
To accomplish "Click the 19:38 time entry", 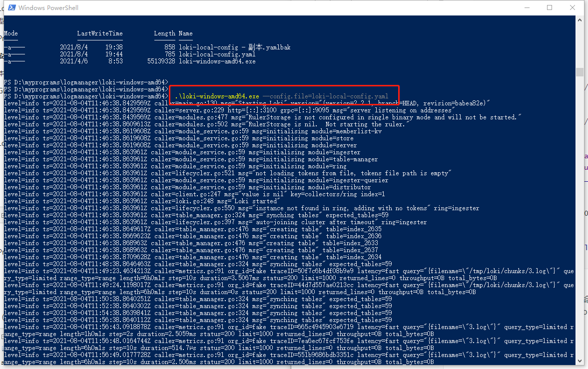I will [114, 47].
